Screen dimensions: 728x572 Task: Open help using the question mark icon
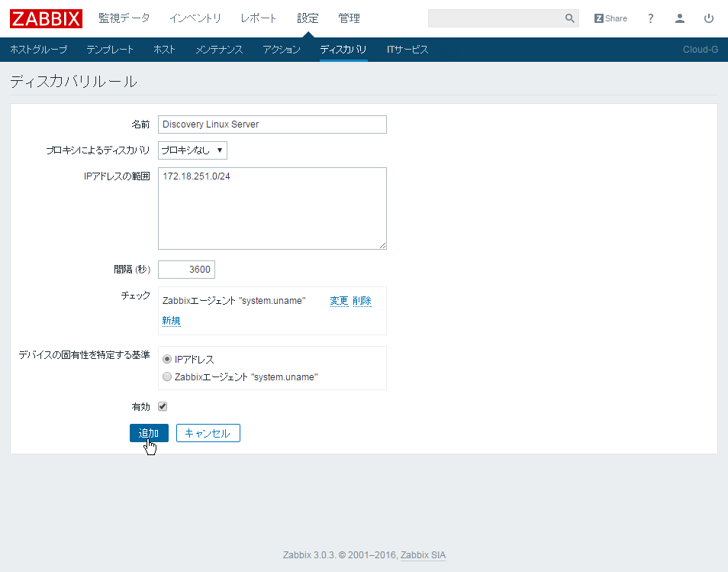point(649,18)
